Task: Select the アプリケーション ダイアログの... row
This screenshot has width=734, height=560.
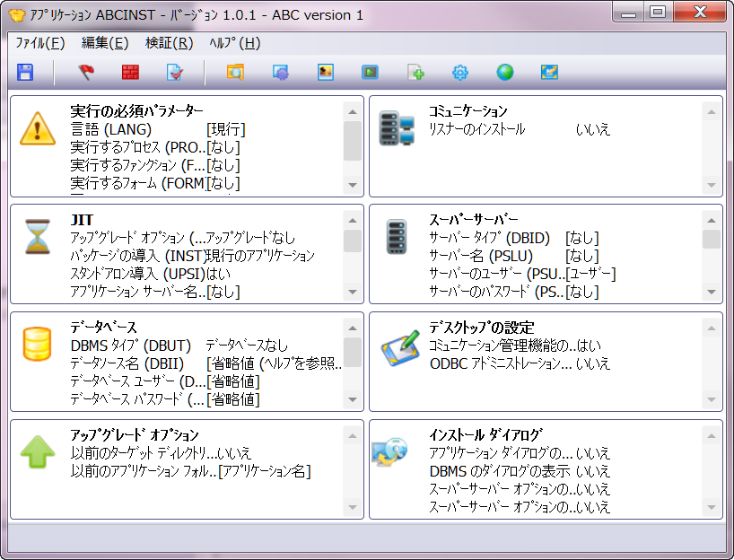Action: pos(520,453)
